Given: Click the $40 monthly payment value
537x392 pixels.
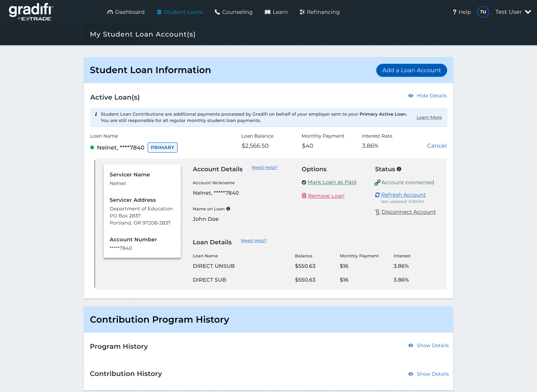Looking at the screenshot, I should tap(308, 146).
